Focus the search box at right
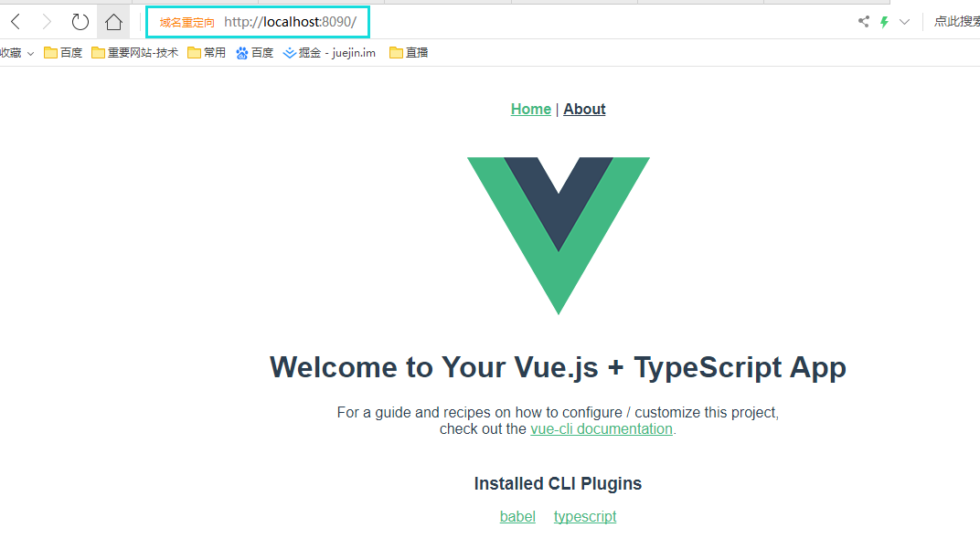 click(957, 22)
